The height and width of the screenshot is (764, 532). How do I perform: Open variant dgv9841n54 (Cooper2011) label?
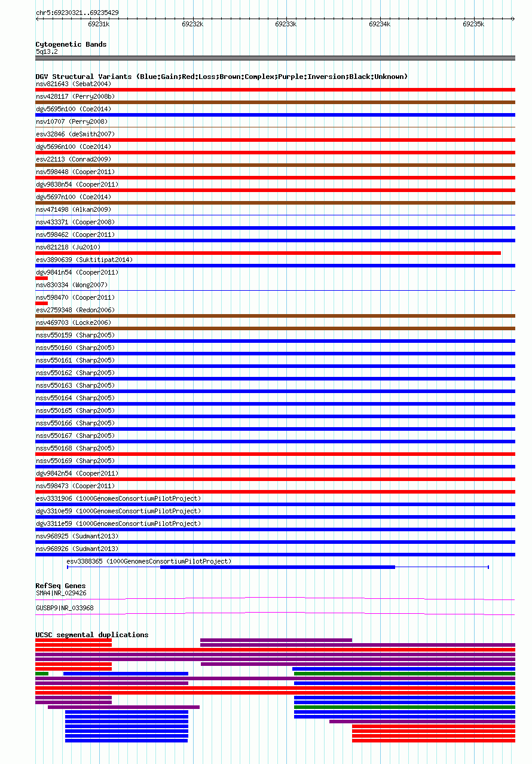coord(77,272)
